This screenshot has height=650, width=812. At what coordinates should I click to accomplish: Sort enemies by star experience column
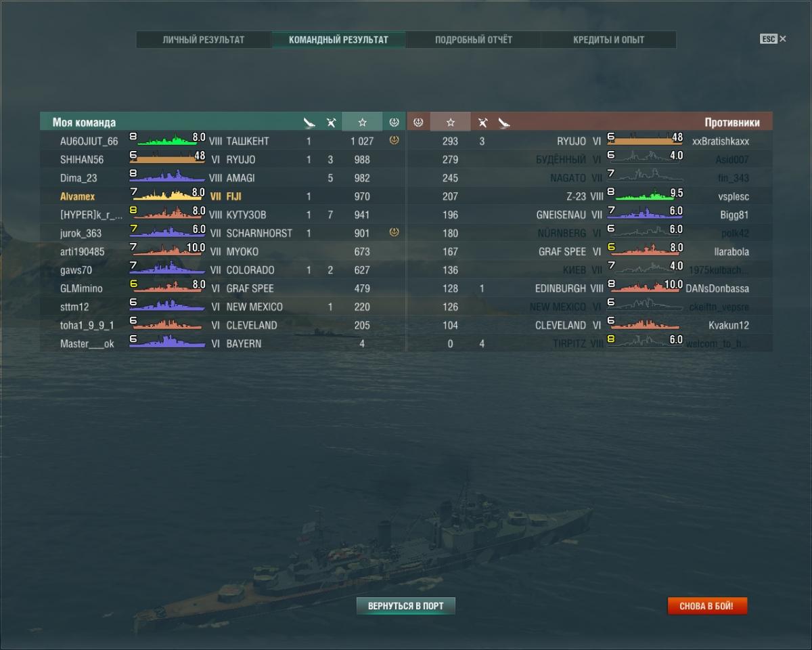(450, 123)
